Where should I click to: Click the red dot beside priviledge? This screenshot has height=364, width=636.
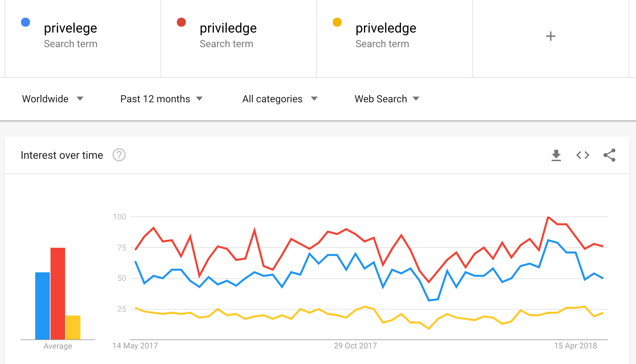pyautogui.click(x=181, y=22)
